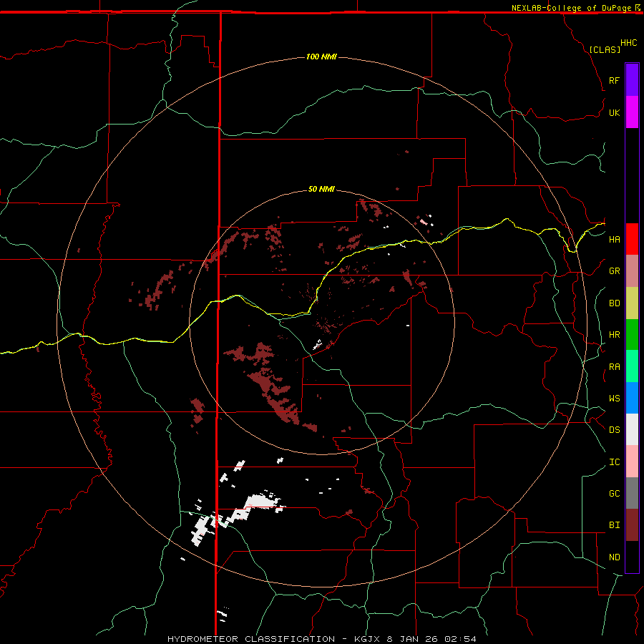Viewport: 644px width, 644px height.
Task: Click the magenta UK legend color swatch
Action: pyautogui.click(x=632, y=112)
